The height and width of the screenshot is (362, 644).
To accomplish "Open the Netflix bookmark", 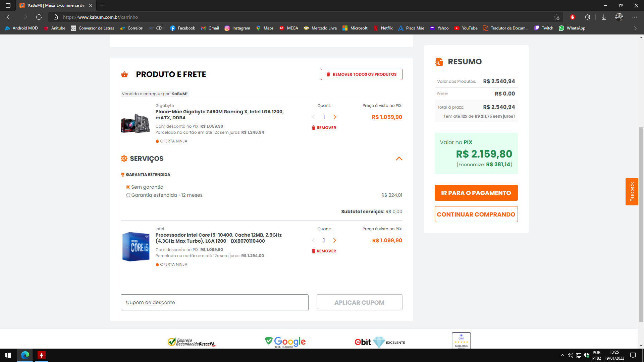I will 383,28.
